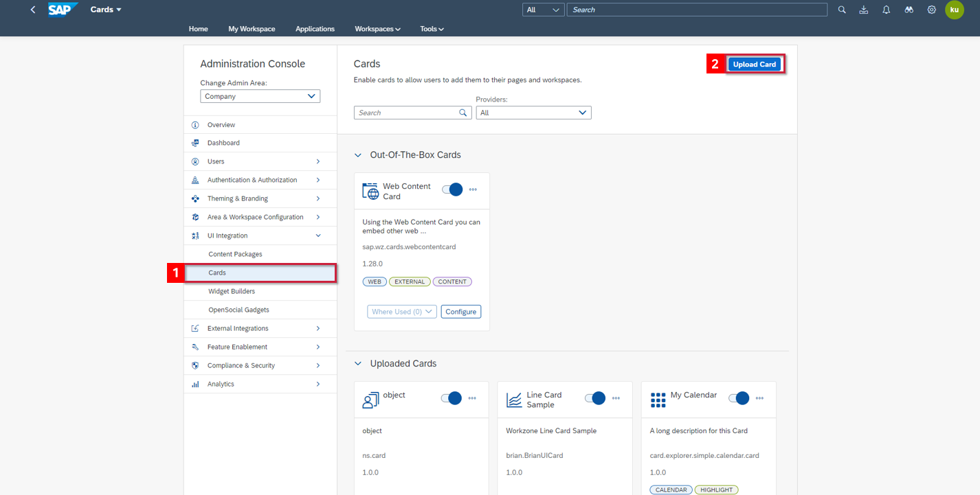Click the binoculars icon in header
980x495 pixels.
click(x=909, y=10)
